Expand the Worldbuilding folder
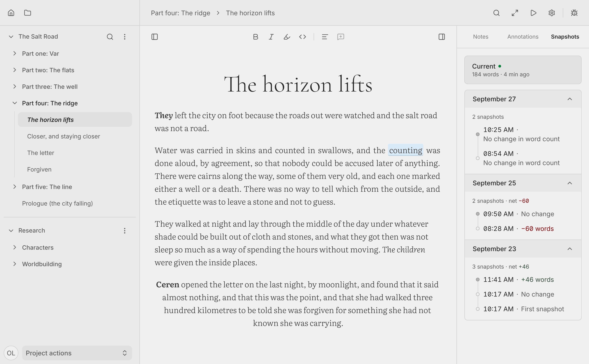This screenshot has height=364, width=589. click(x=15, y=264)
